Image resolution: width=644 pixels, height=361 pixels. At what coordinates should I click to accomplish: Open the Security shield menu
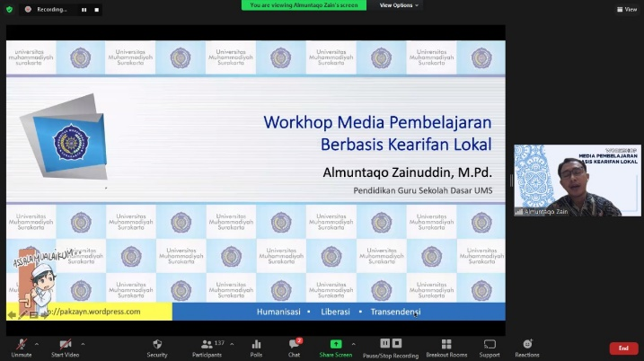tap(157, 348)
